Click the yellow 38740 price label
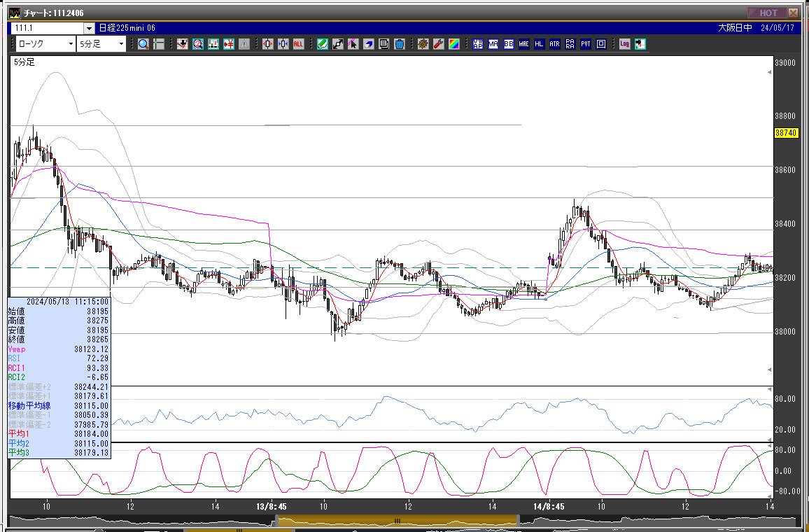 click(786, 133)
